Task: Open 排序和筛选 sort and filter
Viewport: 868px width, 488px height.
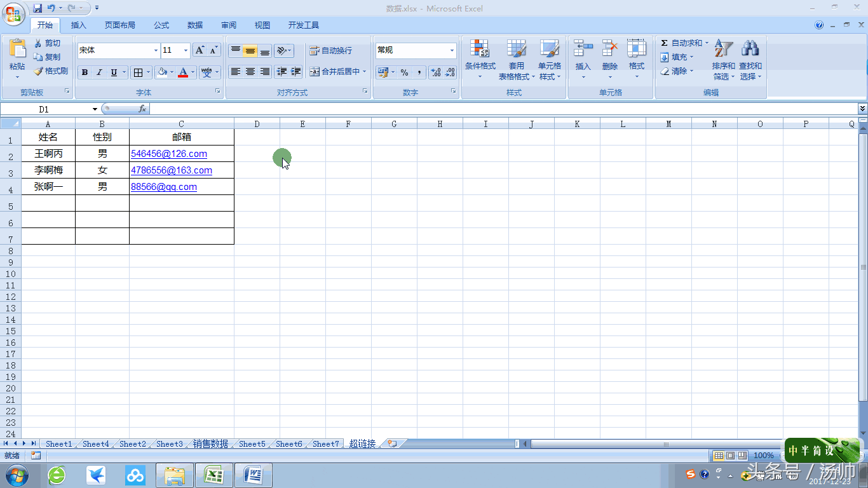Action: pyautogui.click(x=723, y=59)
